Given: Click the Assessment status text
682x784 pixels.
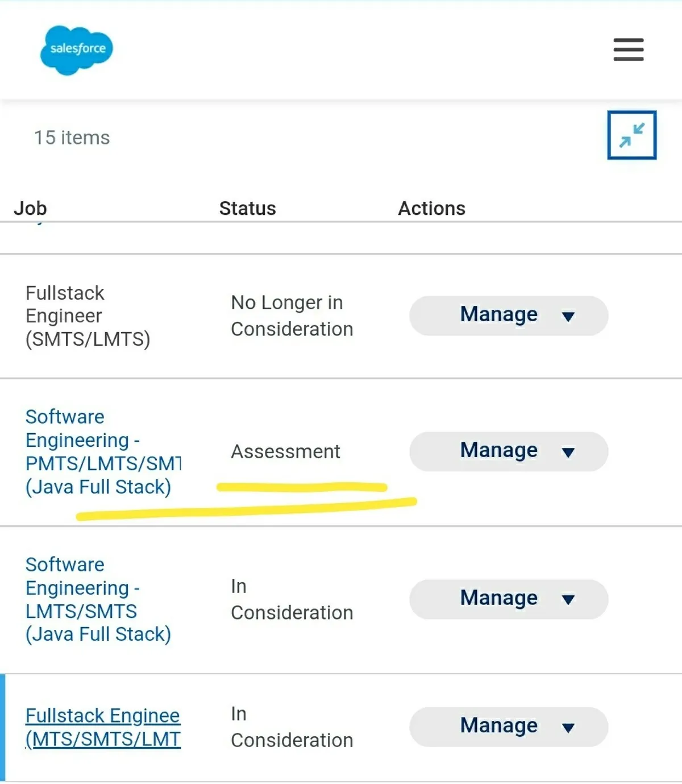Looking at the screenshot, I should (285, 451).
